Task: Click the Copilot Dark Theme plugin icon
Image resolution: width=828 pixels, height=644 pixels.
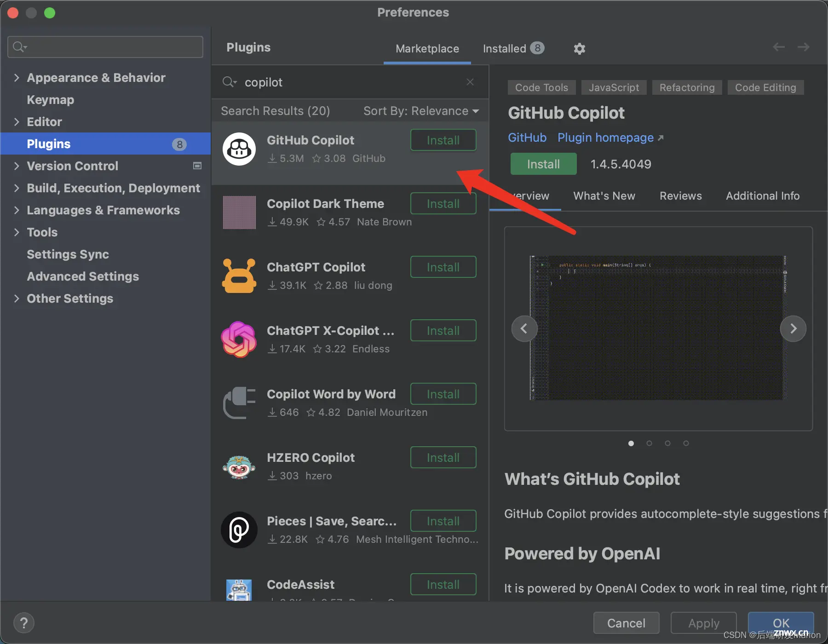Action: (x=239, y=213)
